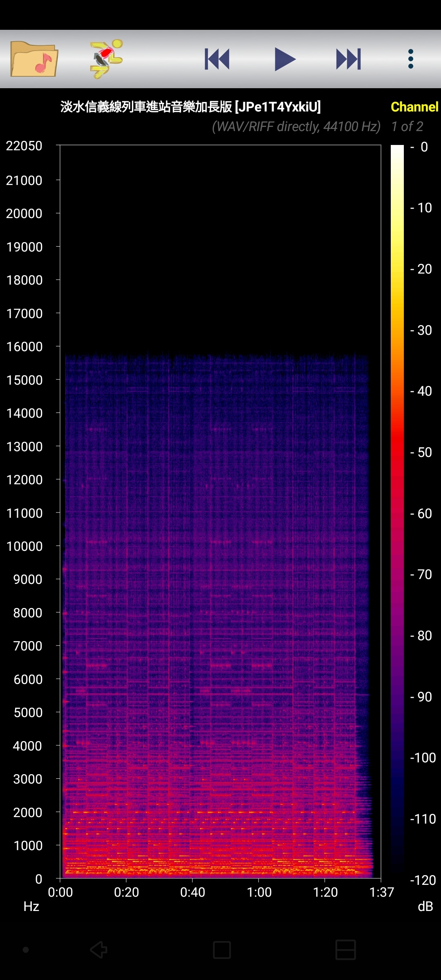
Task: Open the music folder file browser
Action: pyautogui.click(x=34, y=59)
